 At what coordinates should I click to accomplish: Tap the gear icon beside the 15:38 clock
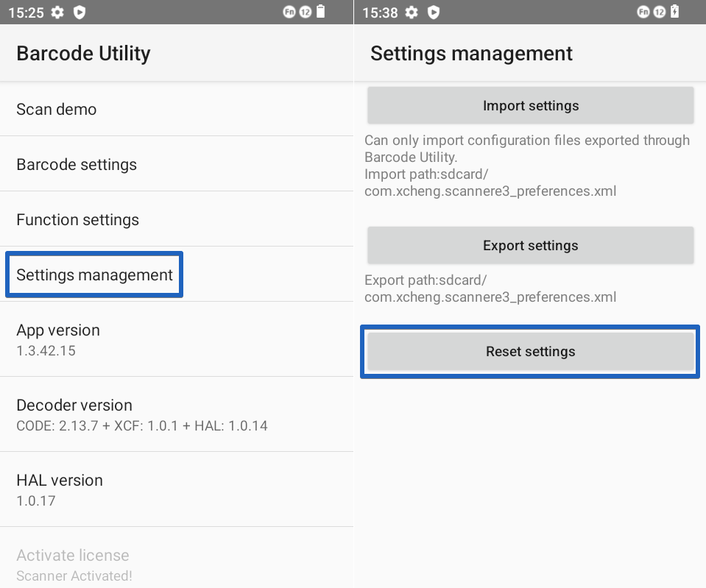[412, 13]
